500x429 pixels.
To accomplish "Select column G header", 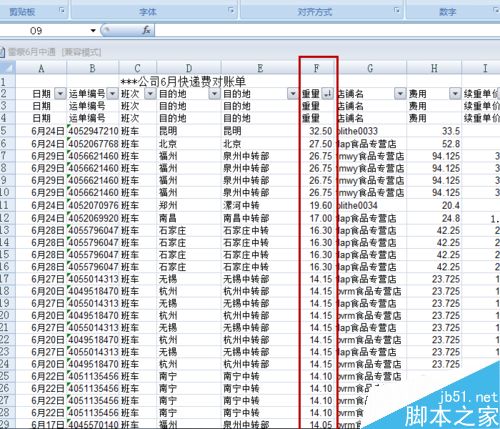I will point(370,68).
